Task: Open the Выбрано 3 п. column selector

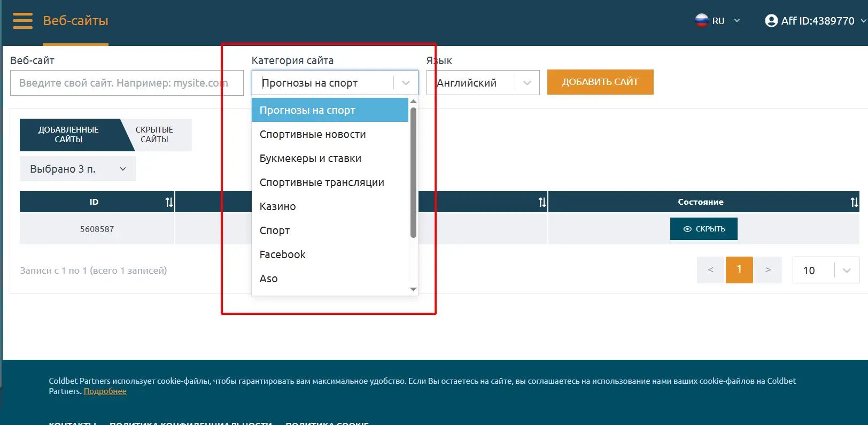Action: [77, 169]
